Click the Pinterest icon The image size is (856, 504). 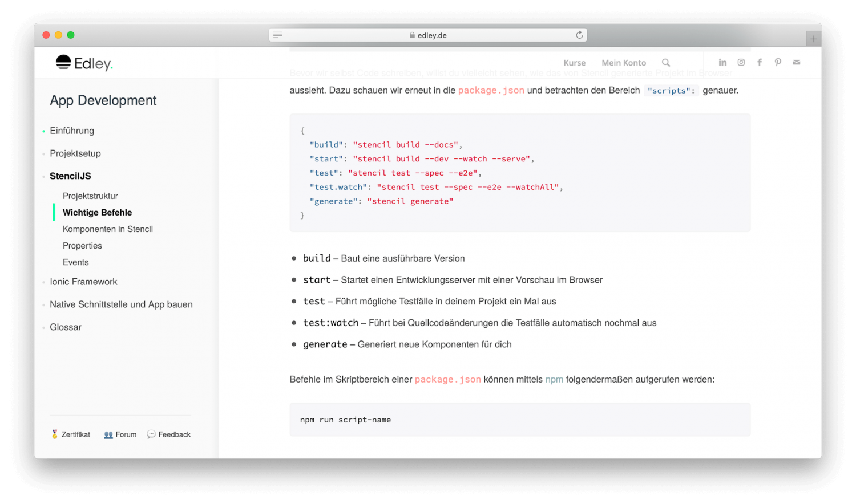pos(778,62)
